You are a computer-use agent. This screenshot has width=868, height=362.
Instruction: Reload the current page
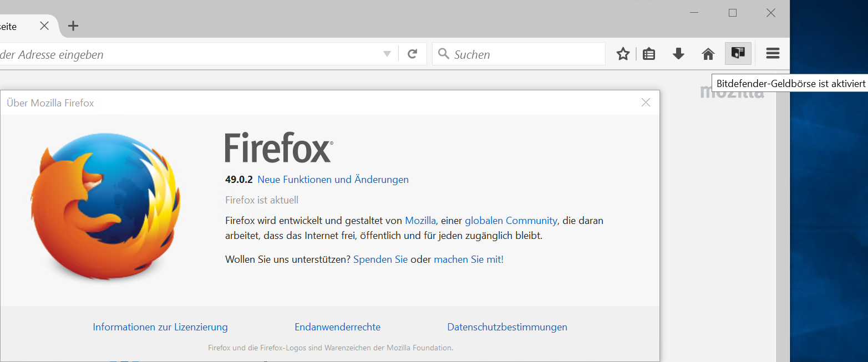point(412,54)
